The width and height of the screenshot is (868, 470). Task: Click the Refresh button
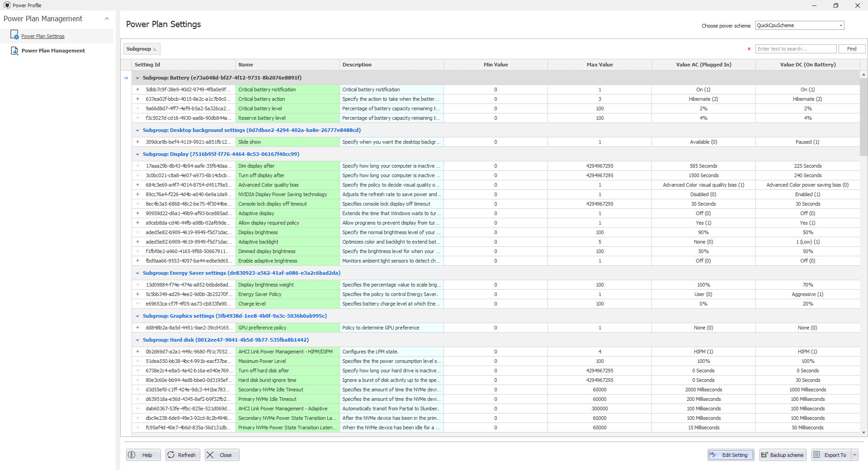pyautogui.click(x=182, y=455)
